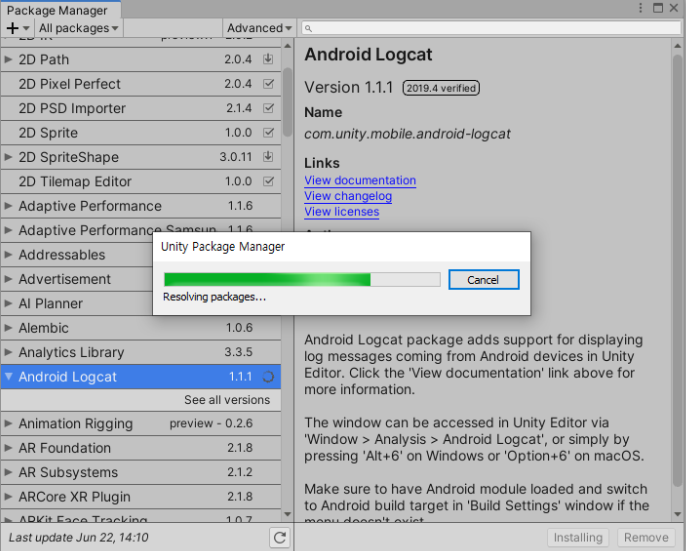Select the 2D Tilemap Editor package
This screenshot has height=551, width=686.
click(140, 182)
